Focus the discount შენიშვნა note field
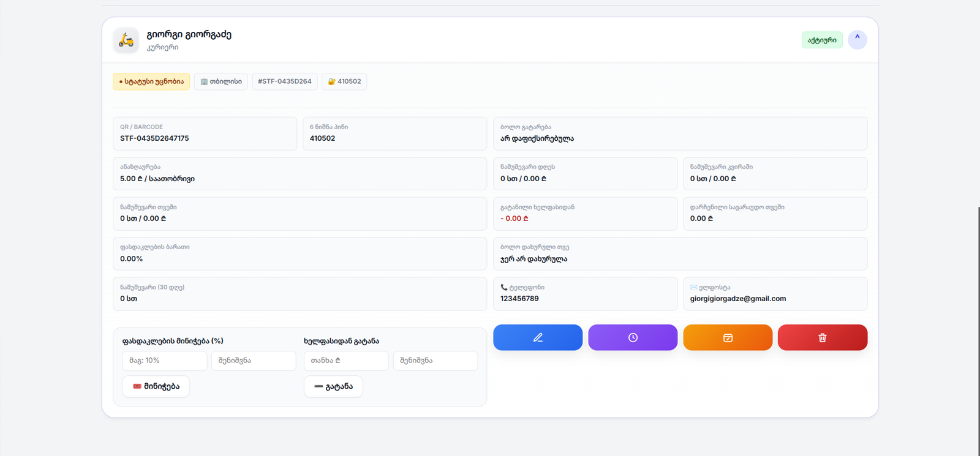This screenshot has height=456, width=980. coord(254,361)
